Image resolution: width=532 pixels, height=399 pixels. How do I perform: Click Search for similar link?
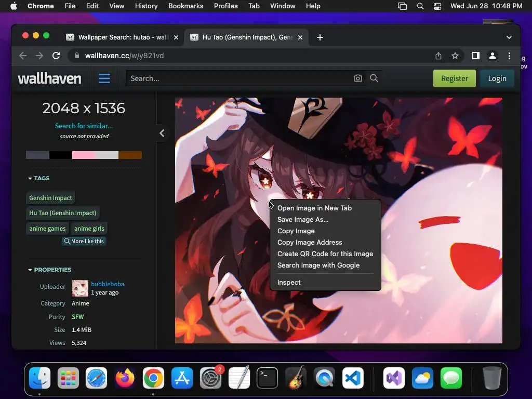[84, 126]
